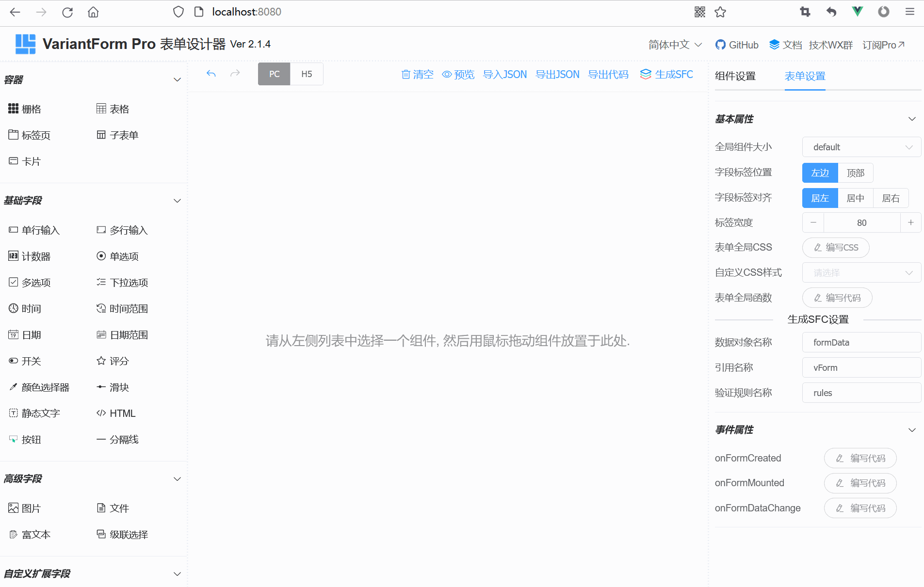This screenshot has height=587, width=924.
Task: Select the 图片 advanced field
Action: 31,508
